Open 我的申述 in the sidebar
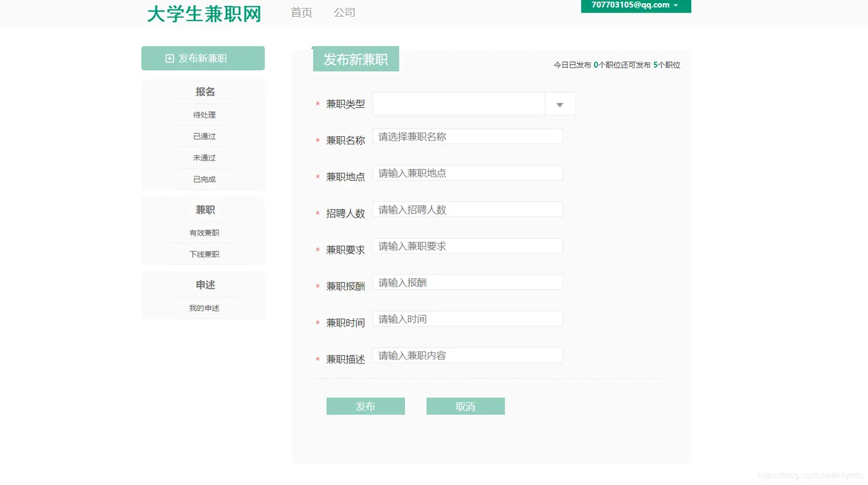 point(204,308)
